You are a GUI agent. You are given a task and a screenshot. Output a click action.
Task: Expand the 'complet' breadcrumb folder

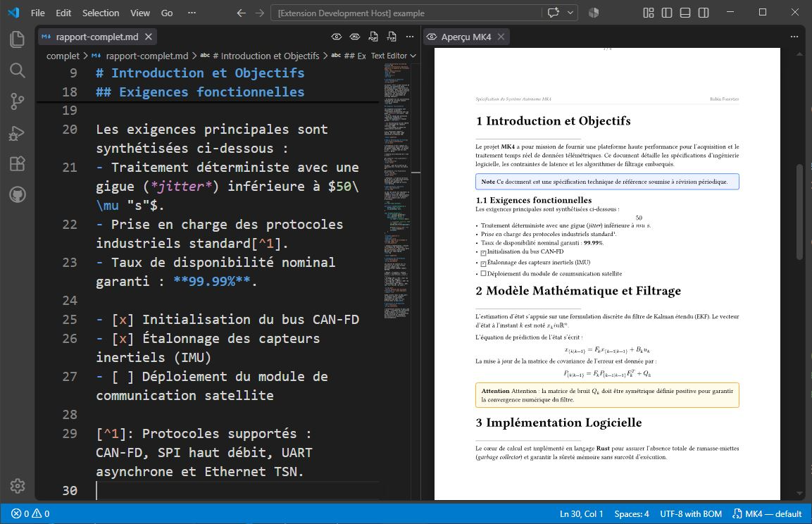63,56
